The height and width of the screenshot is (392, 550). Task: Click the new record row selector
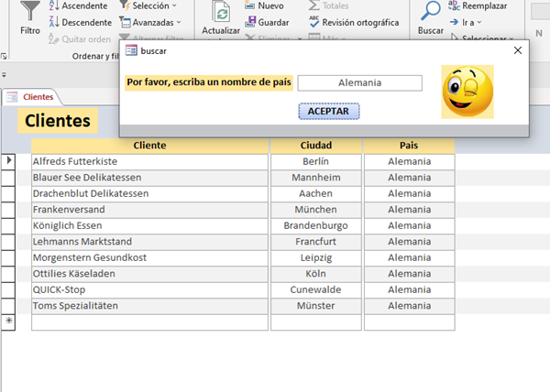click(9, 321)
